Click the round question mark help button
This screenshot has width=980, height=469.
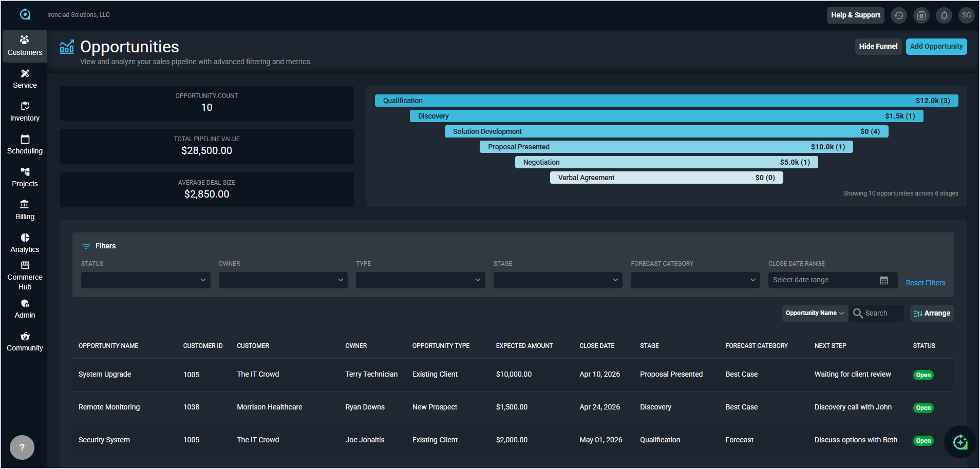[x=22, y=447]
